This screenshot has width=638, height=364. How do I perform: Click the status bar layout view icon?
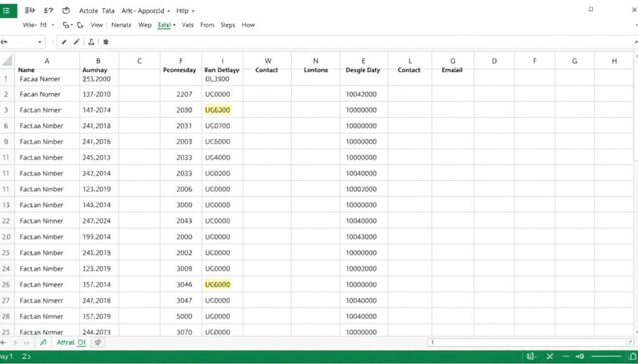[531, 357]
